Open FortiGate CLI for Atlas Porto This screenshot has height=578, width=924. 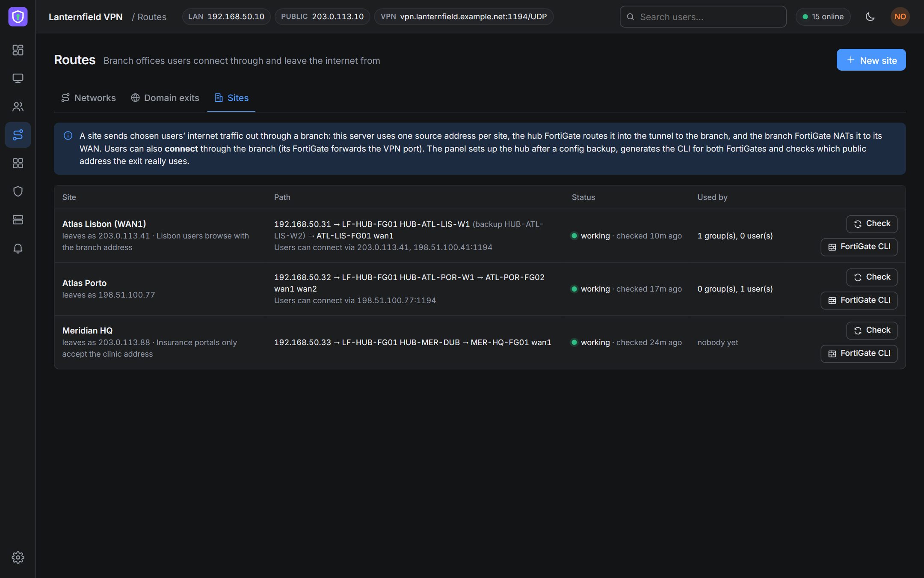pos(859,300)
